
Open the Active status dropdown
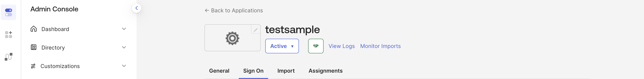coord(282,46)
